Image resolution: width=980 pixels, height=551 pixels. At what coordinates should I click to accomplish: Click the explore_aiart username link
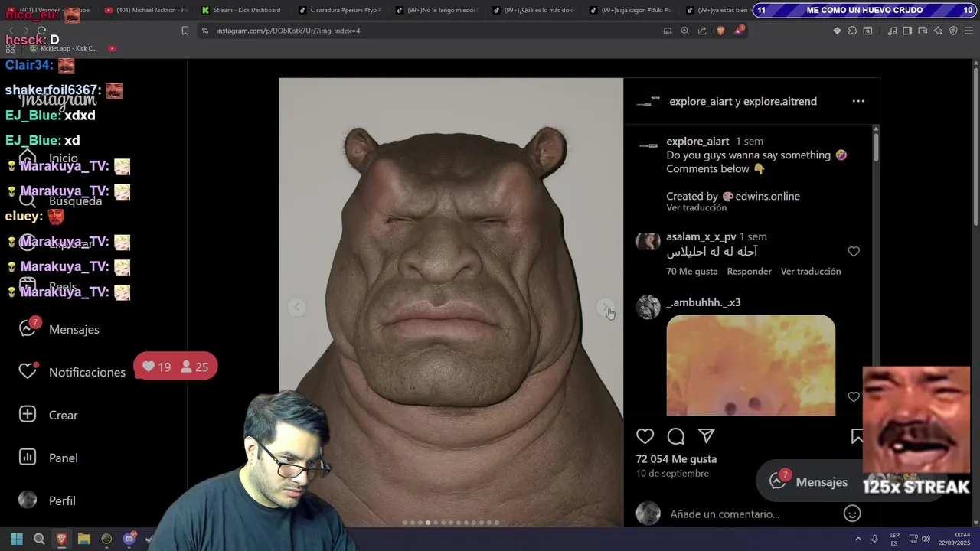(x=697, y=142)
